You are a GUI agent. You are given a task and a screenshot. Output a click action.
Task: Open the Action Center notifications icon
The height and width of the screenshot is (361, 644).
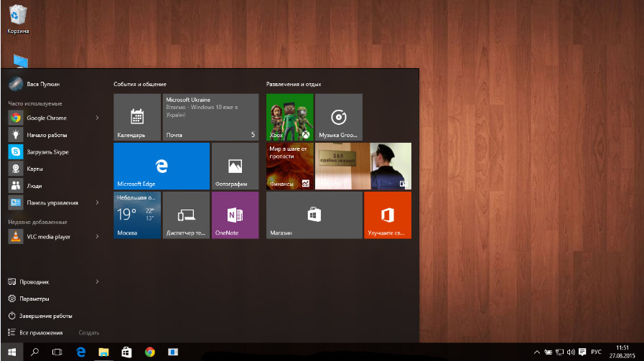pos(582,352)
